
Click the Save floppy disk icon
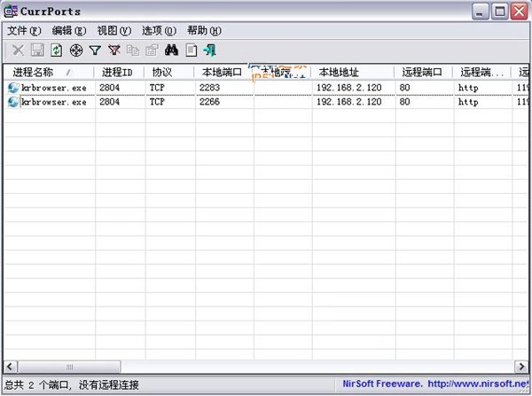click(37, 50)
